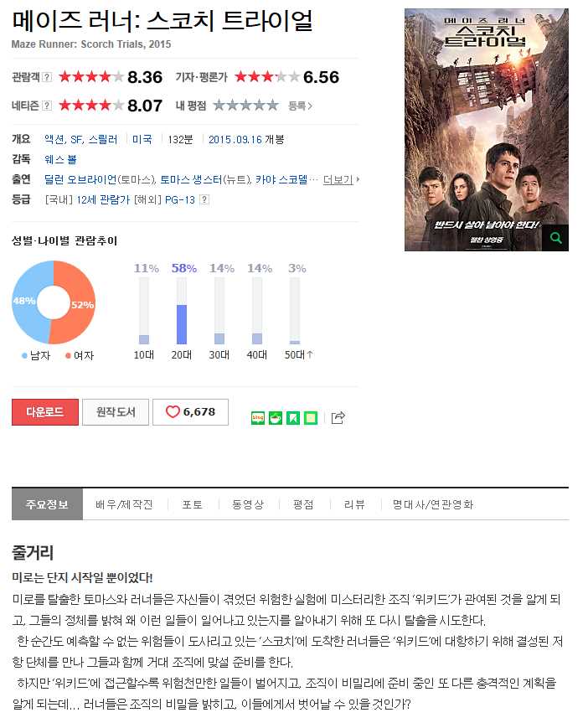Click 등록 to register my rating
This screenshot has height=723, width=588.
pos(300,106)
